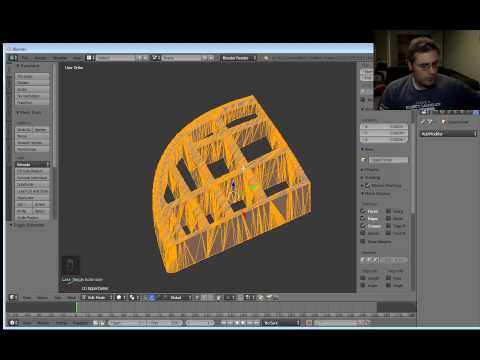Open the Info editor type icon menu
480x360 pixels.
tap(13, 58)
